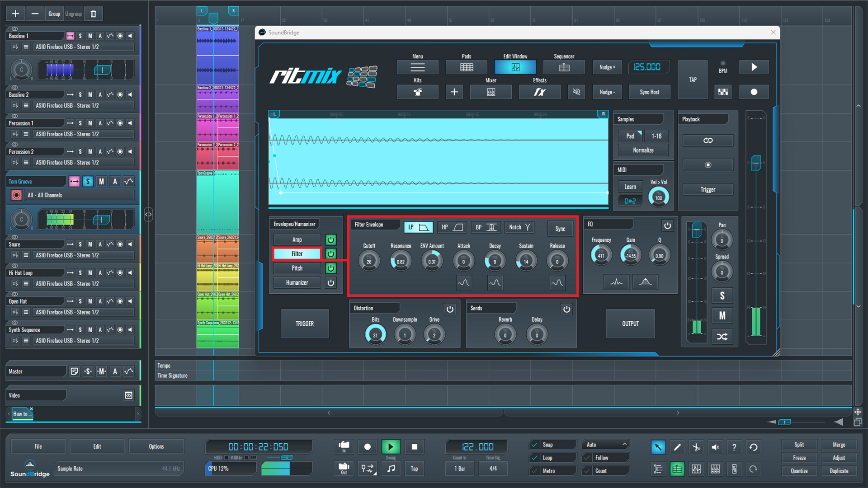This screenshot has height=488, width=868.
Task: Solo the Tom Groove track
Action: pos(88,182)
